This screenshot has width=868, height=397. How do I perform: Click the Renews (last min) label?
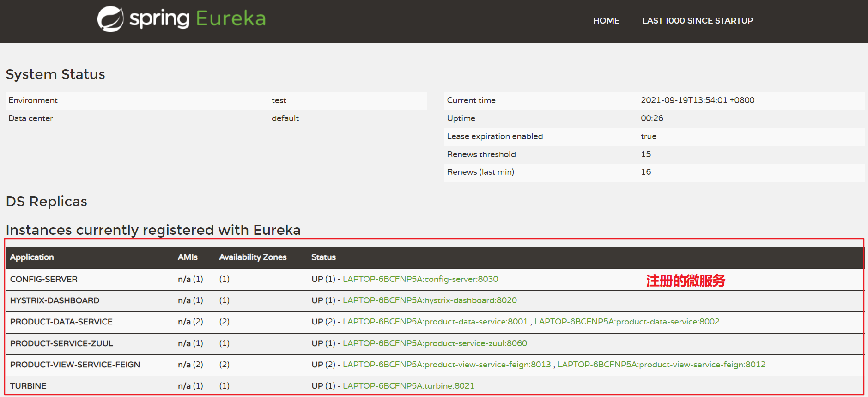480,172
